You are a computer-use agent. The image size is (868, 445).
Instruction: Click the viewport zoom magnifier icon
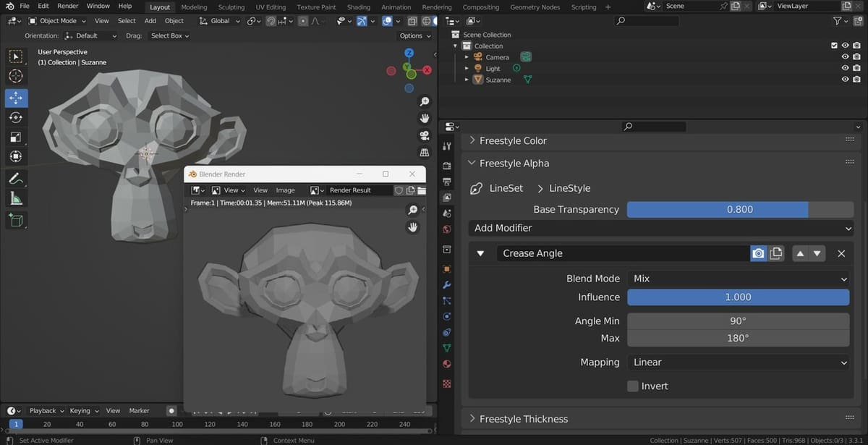coord(425,102)
